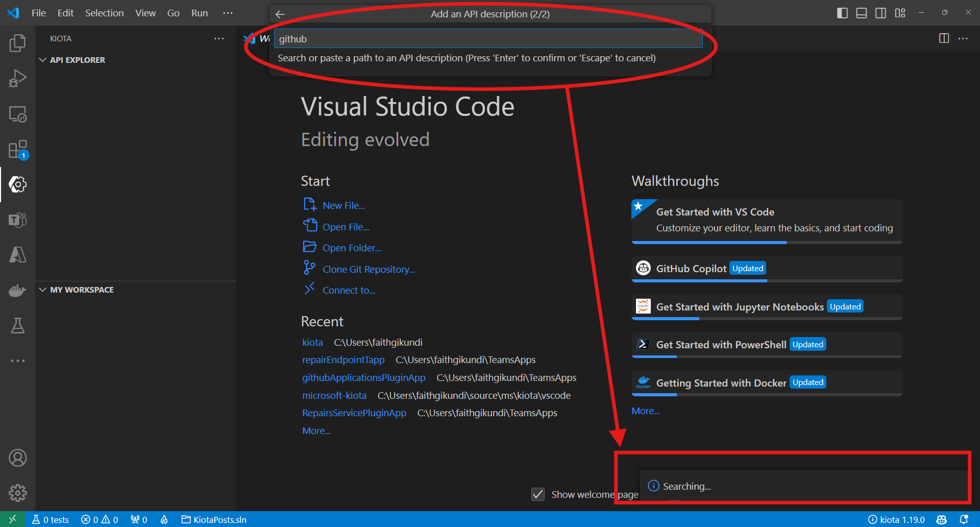Show hidden menu bar items ellipsis

(228, 13)
